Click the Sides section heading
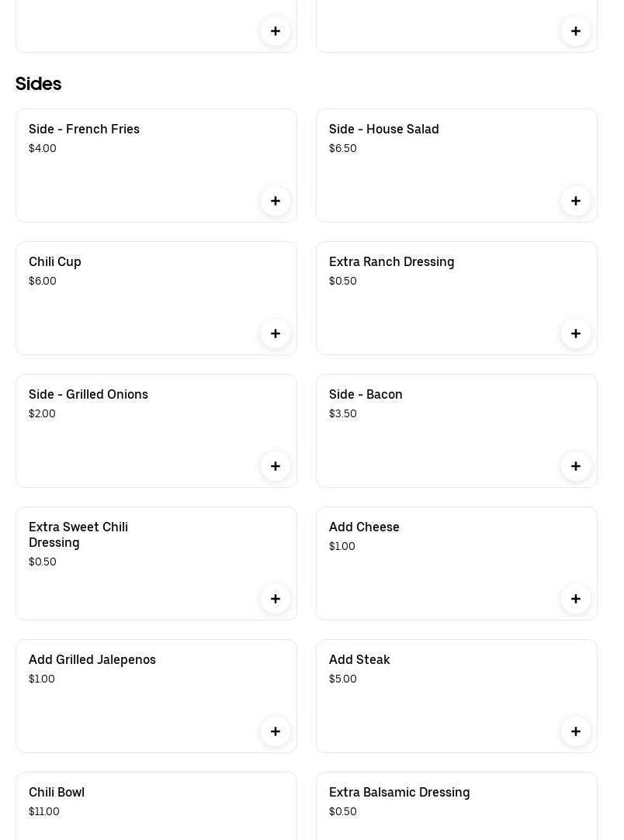This screenshot has height=840, width=624. pyautogui.click(x=39, y=84)
